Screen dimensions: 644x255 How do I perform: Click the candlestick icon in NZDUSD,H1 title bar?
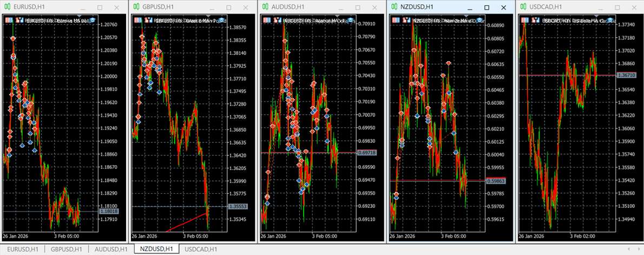[395, 6]
